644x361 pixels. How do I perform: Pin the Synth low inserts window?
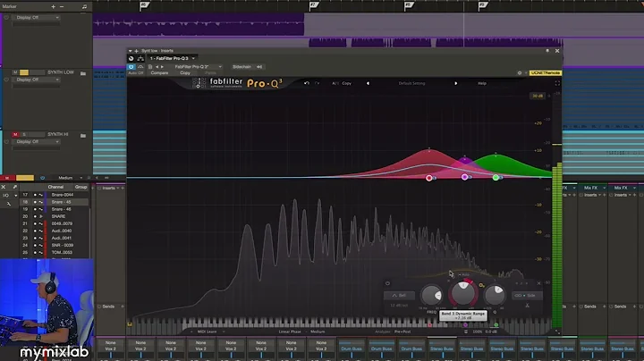click(547, 50)
